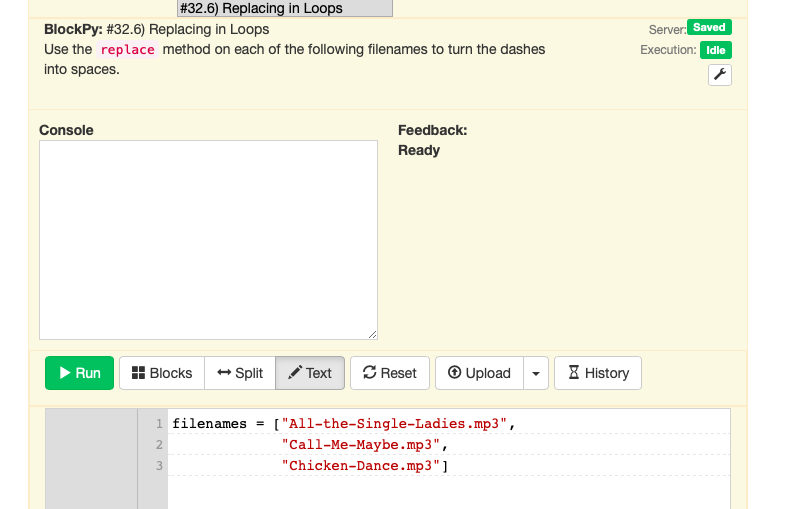Open the wrench settings button
The image size is (804, 509).
tap(719, 75)
